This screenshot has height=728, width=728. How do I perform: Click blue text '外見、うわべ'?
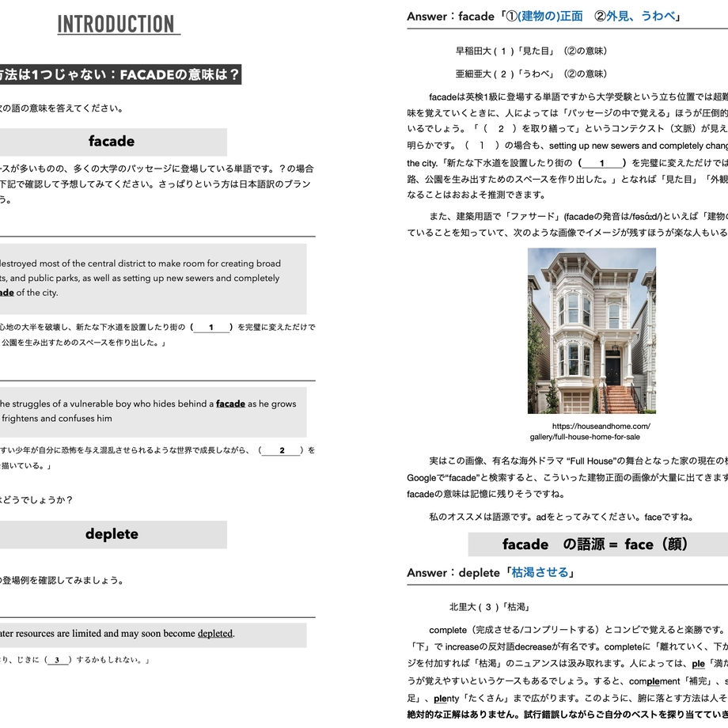(x=641, y=17)
